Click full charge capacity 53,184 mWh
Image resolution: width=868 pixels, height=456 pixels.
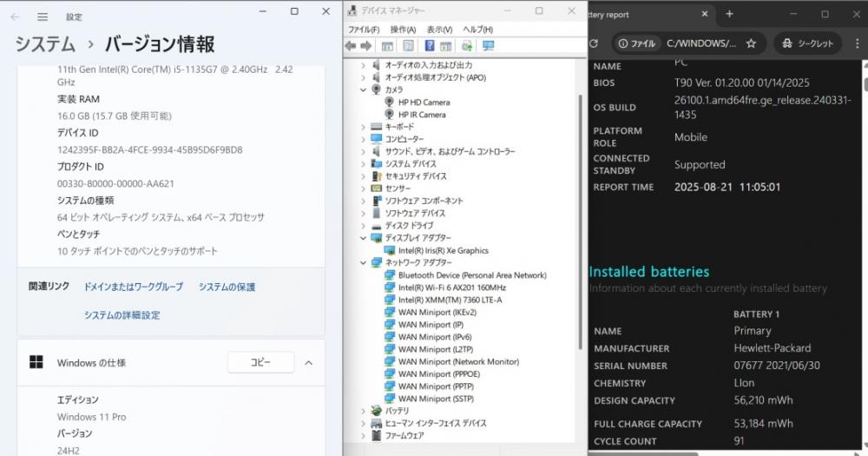point(763,423)
